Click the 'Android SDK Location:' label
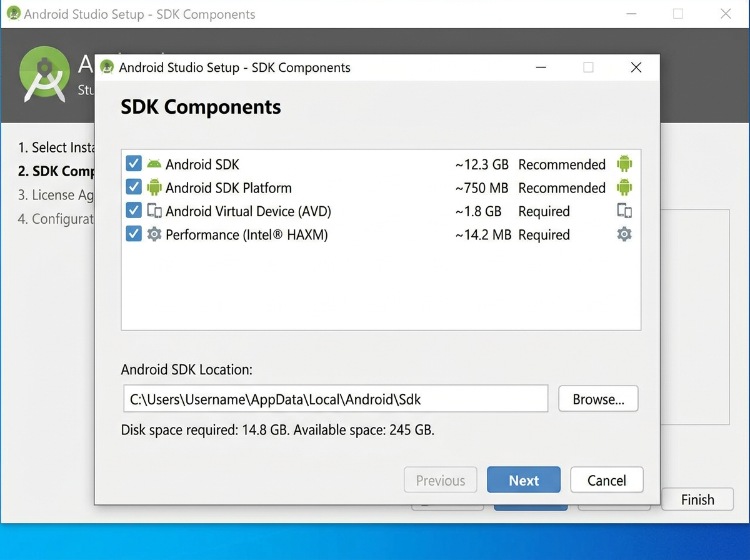The image size is (750, 560). [187, 369]
